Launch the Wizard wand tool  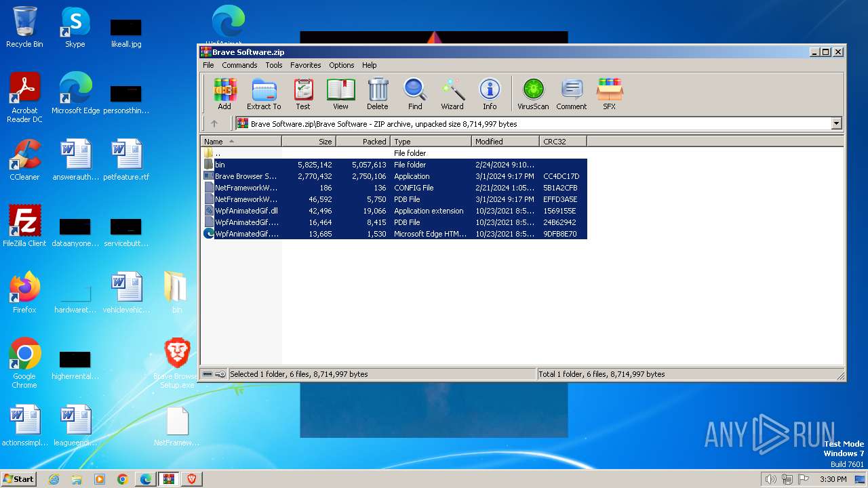452,94
